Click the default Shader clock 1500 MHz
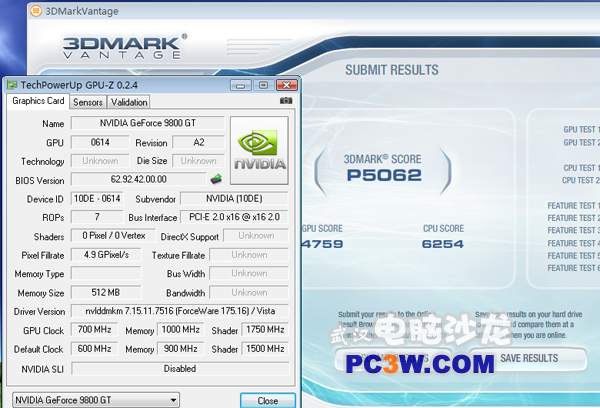 click(265, 349)
